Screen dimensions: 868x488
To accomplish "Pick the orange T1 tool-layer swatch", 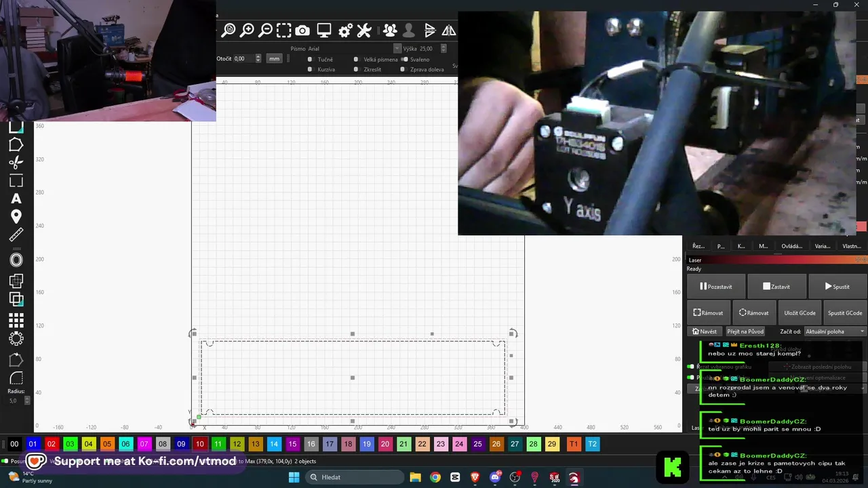I will (574, 444).
